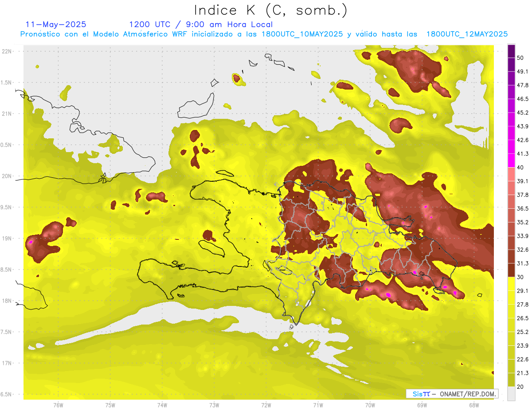
Task: Click the "17N" latitude label
Action: coord(8,363)
